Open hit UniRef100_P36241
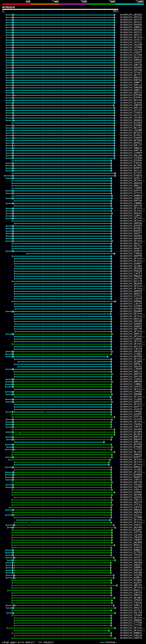 pyautogui.click(x=131, y=163)
